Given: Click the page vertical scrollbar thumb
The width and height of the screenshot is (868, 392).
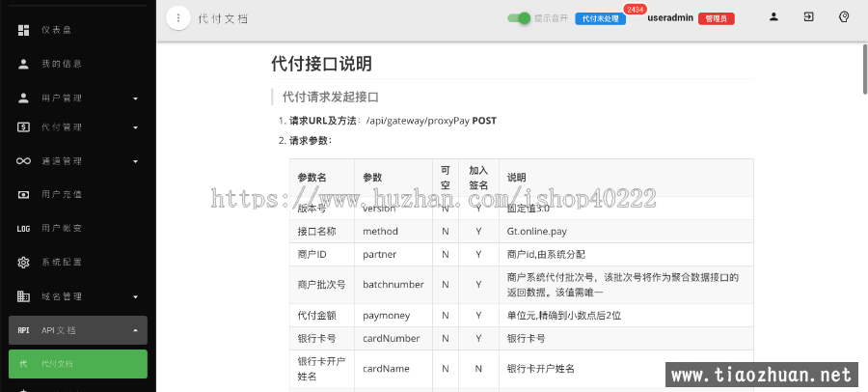Looking at the screenshot, I should [865, 69].
